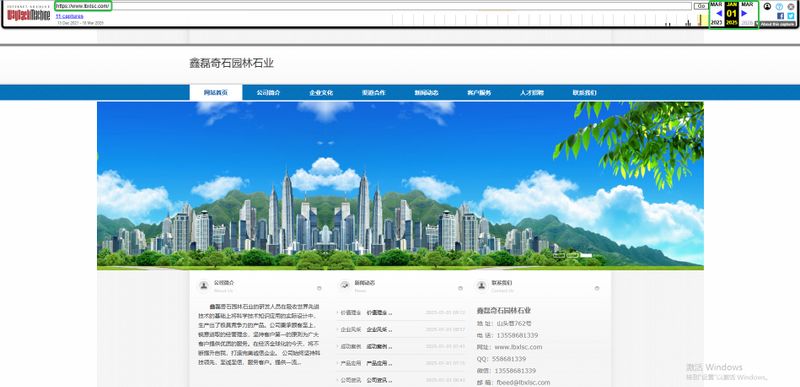Select the MAR 2023 previous capture month
Viewport: 800px width, 387px height.
point(717,14)
